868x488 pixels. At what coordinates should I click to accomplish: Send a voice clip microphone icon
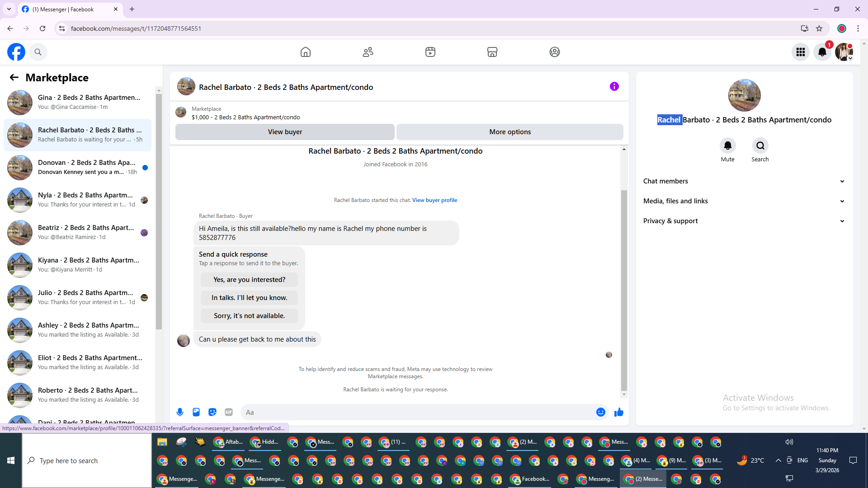(x=180, y=412)
